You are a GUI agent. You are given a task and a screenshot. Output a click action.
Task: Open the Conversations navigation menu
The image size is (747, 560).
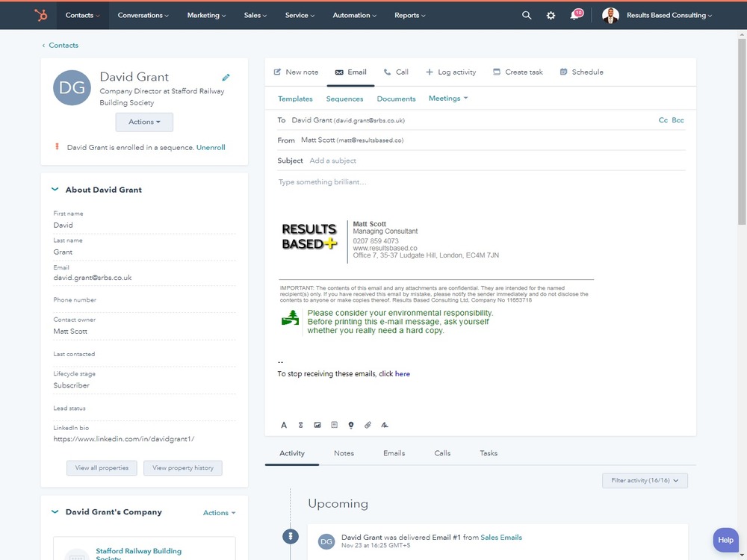coord(143,15)
